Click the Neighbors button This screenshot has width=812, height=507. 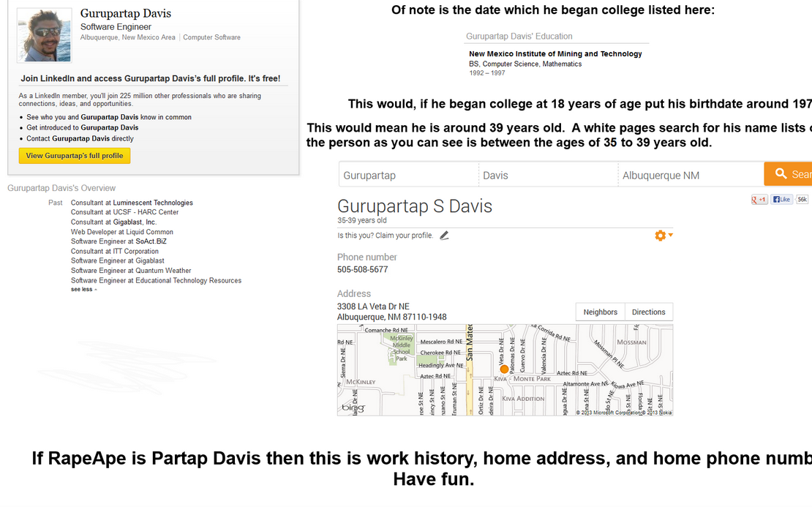[x=600, y=312]
